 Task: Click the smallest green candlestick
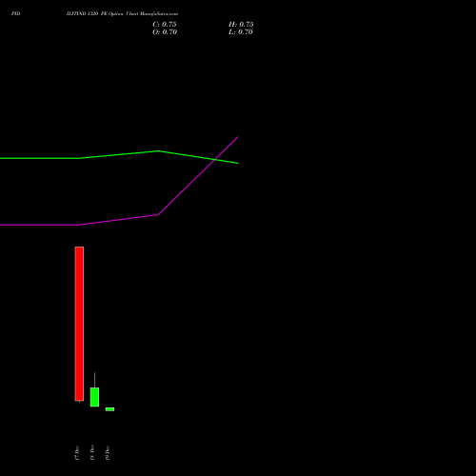[109, 409]
